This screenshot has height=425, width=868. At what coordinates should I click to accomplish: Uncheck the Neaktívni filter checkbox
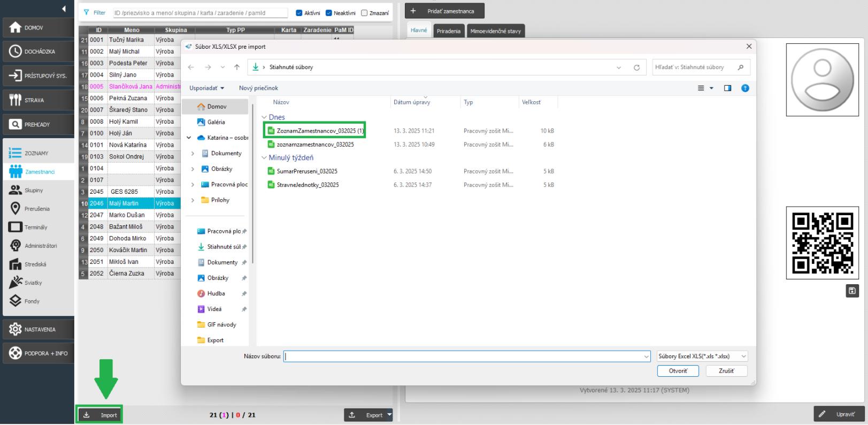[x=329, y=13]
